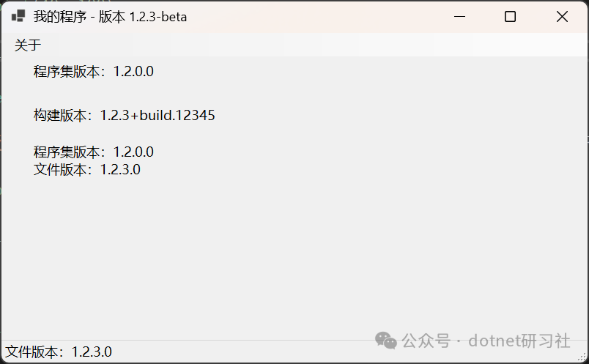The width and height of the screenshot is (589, 364).
Task: Close the 我的程序 window
Action: [562, 16]
